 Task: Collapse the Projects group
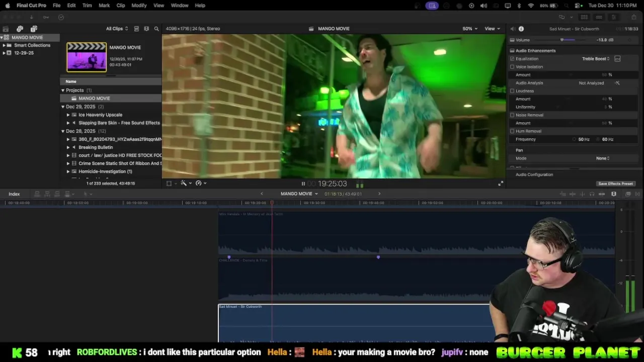[63, 90]
